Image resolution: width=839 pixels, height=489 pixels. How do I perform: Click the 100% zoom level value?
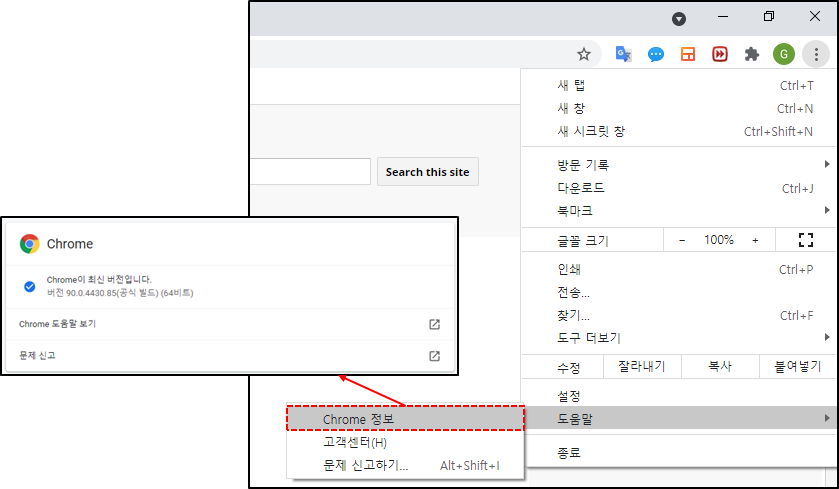pyautogui.click(x=719, y=240)
